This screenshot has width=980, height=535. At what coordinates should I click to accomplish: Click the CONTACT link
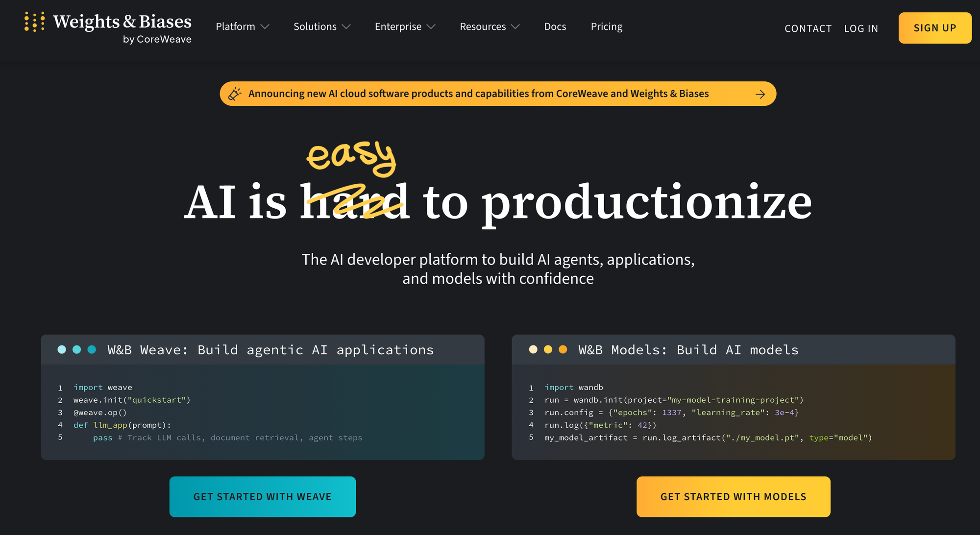coord(808,28)
